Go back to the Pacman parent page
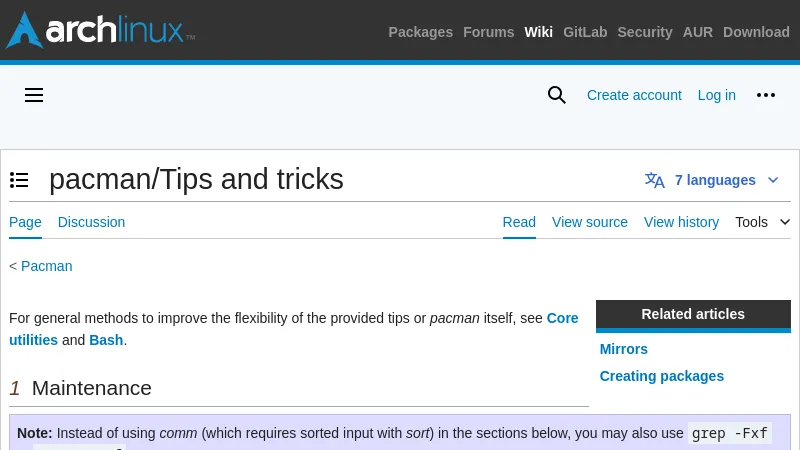This screenshot has height=450, width=800. (x=47, y=266)
